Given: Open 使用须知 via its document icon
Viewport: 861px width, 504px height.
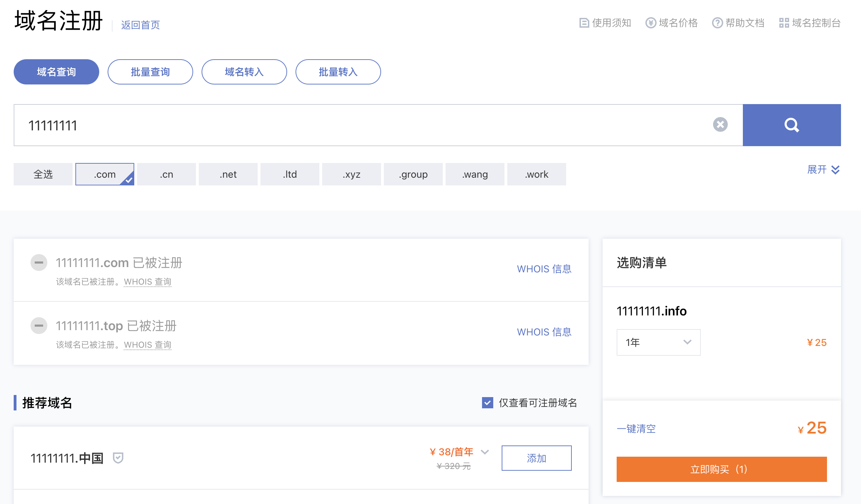Looking at the screenshot, I should [584, 23].
